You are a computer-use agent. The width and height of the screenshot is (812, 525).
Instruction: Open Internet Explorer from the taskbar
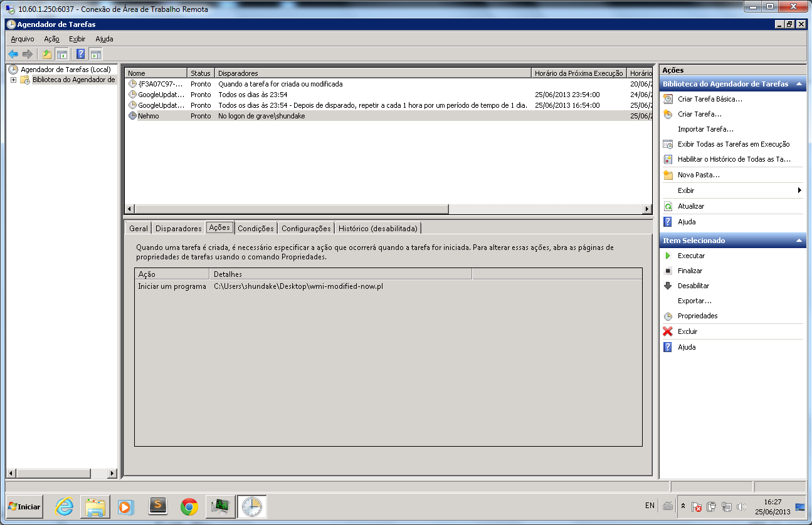click(65, 506)
